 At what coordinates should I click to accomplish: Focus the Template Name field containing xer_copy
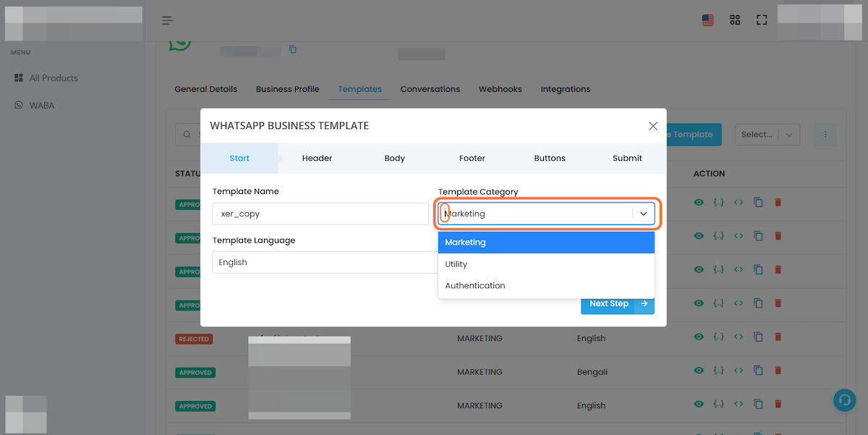(320, 214)
